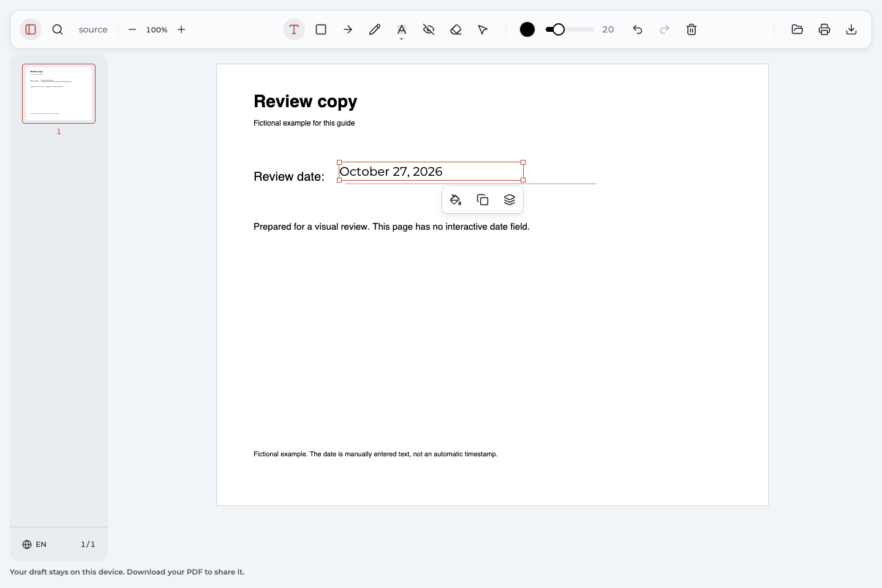Click the 'Review copy' heading
Viewport: 882px width, 588px height.
(x=306, y=101)
